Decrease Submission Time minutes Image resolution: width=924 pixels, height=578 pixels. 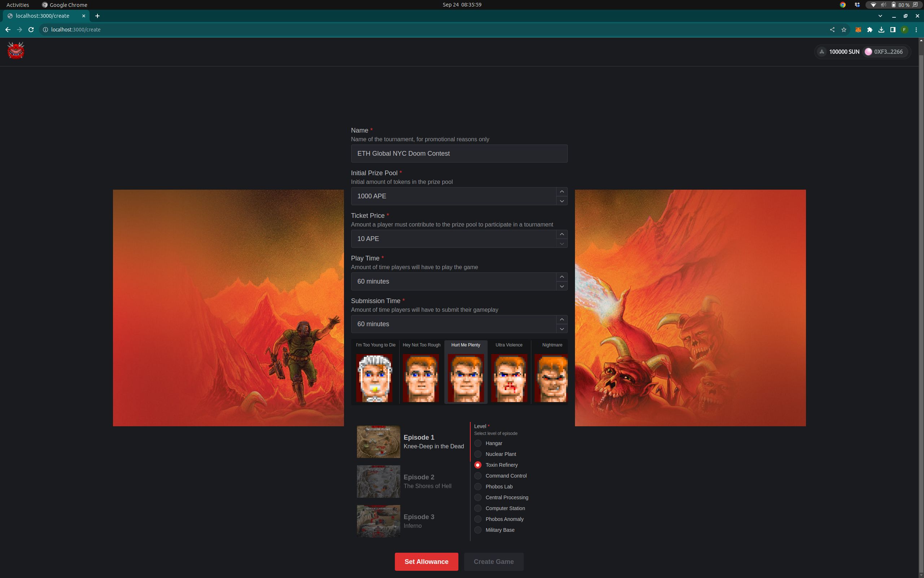coord(562,329)
